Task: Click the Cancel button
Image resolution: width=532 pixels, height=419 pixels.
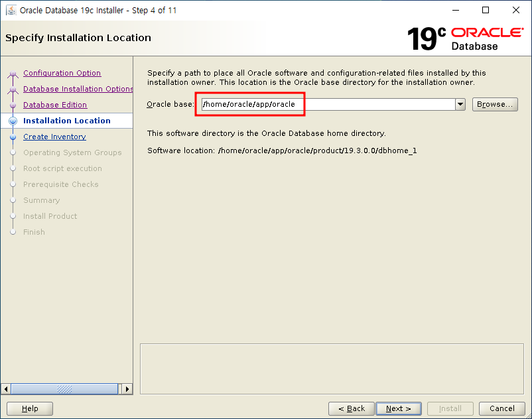Action: (501, 408)
